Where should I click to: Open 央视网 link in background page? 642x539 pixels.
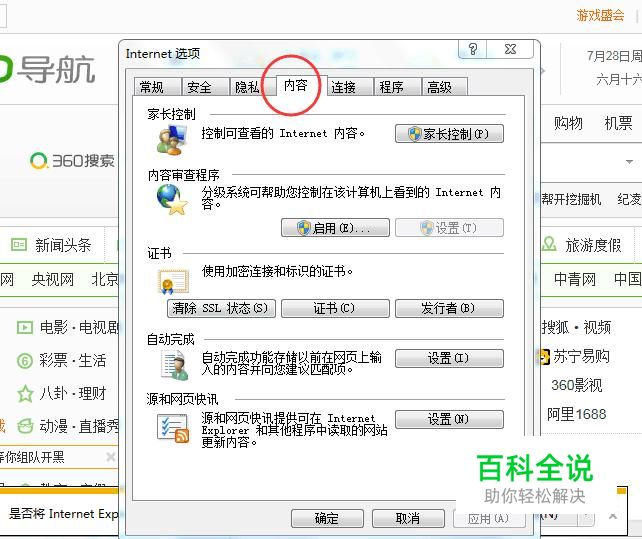[53, 280]
